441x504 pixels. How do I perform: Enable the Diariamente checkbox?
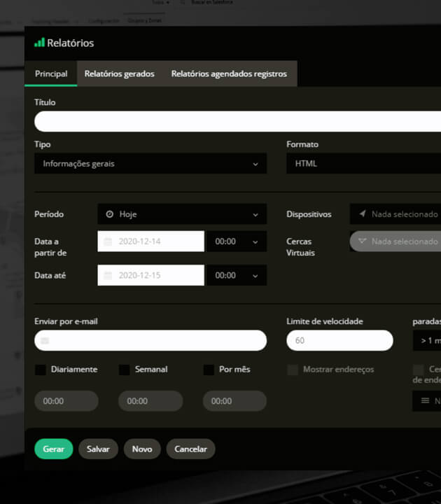41,370
